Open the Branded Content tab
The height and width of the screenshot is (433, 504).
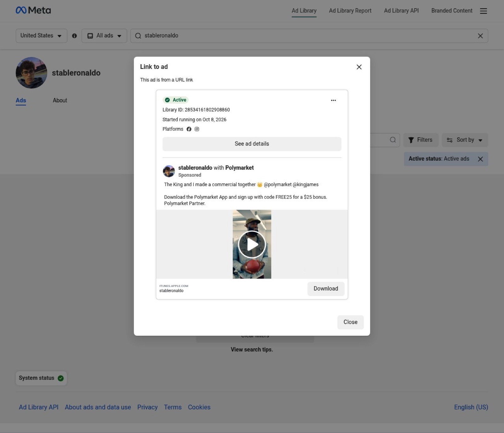coord(452,11)
